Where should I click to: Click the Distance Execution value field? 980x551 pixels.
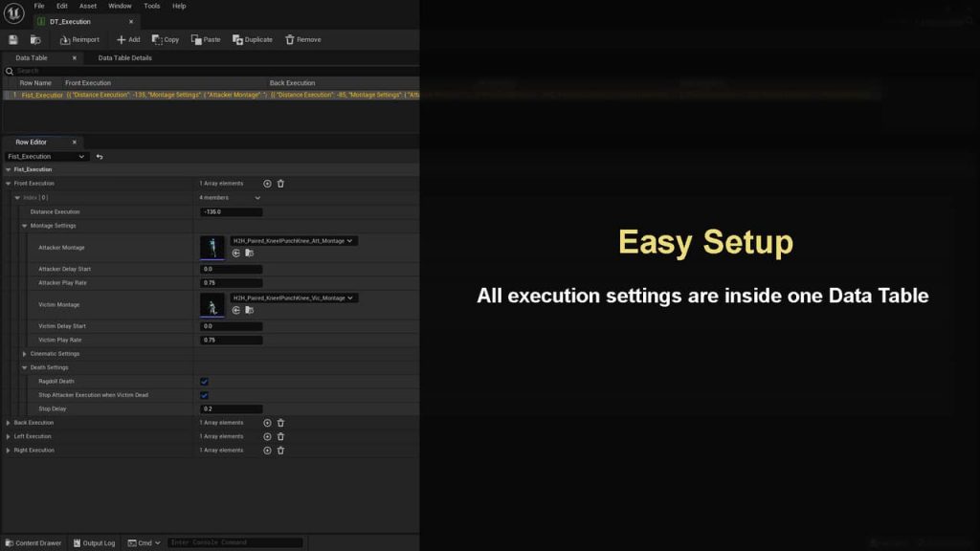(x=232, y=212)
